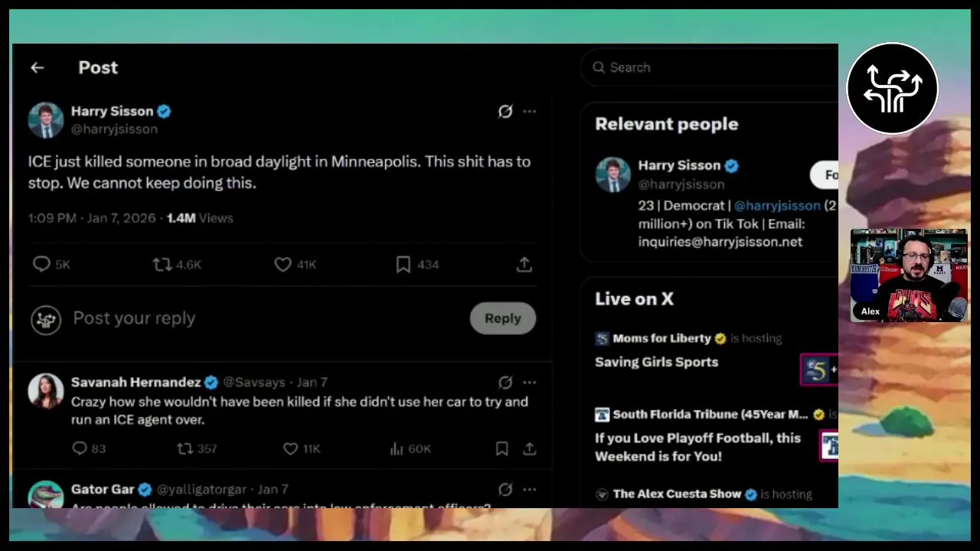Screen dimensions: 980x551
Task: Click the round arrows logo in the overlay
Action: [892, 88]
